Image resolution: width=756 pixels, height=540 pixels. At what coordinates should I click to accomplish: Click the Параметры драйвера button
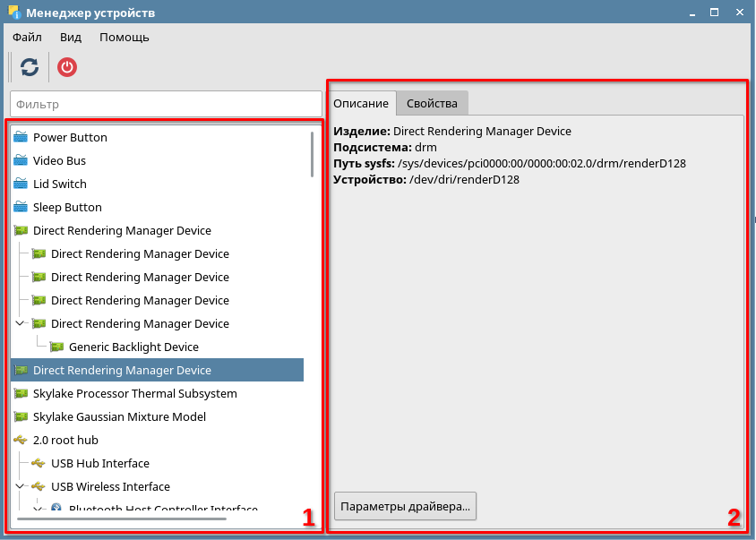tap(405, 506)
